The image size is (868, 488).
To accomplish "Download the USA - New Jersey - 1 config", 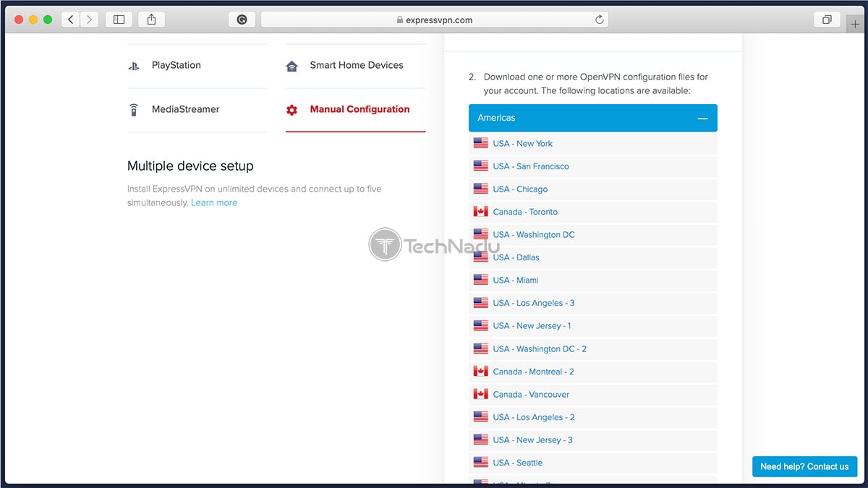I will 532,325.
